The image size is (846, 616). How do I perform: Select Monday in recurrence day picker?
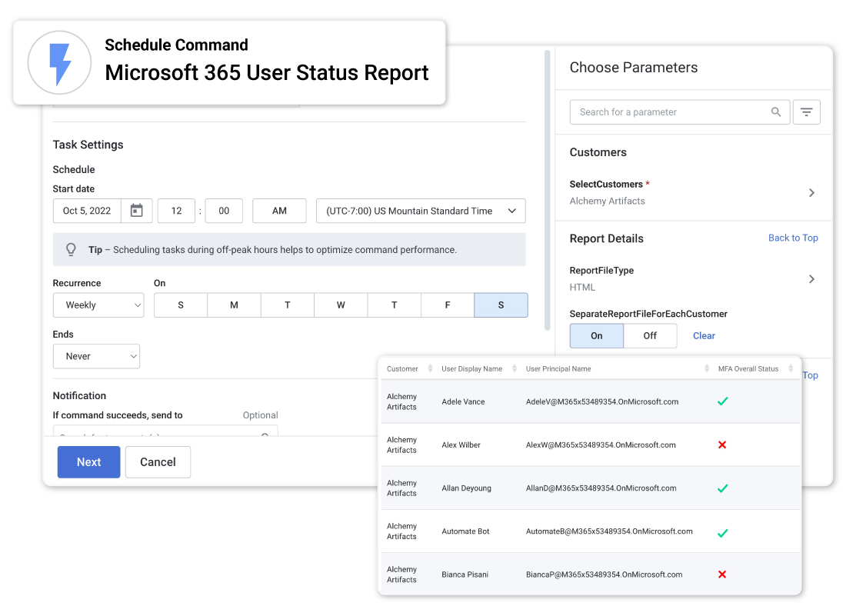pyautogui.click(x=234, y=305)
